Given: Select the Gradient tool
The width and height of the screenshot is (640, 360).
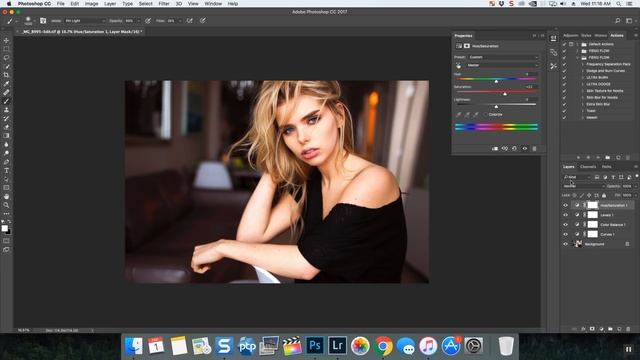Looking at the screenshot, I should [x=6, y=136].
